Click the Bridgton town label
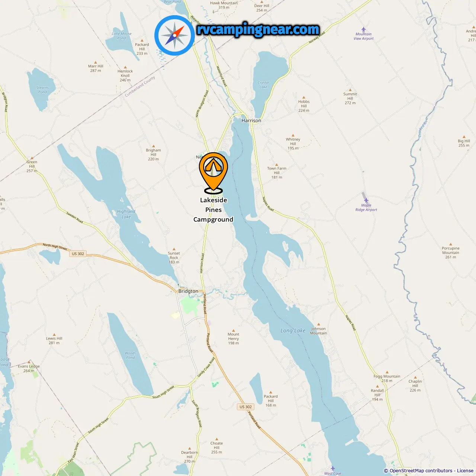 pos(189,291)
